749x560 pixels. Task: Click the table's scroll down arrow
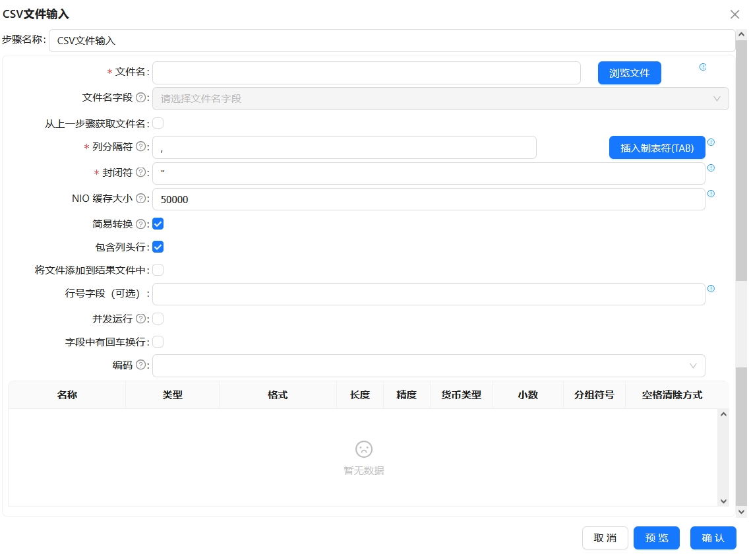click(x=723, y=501)
